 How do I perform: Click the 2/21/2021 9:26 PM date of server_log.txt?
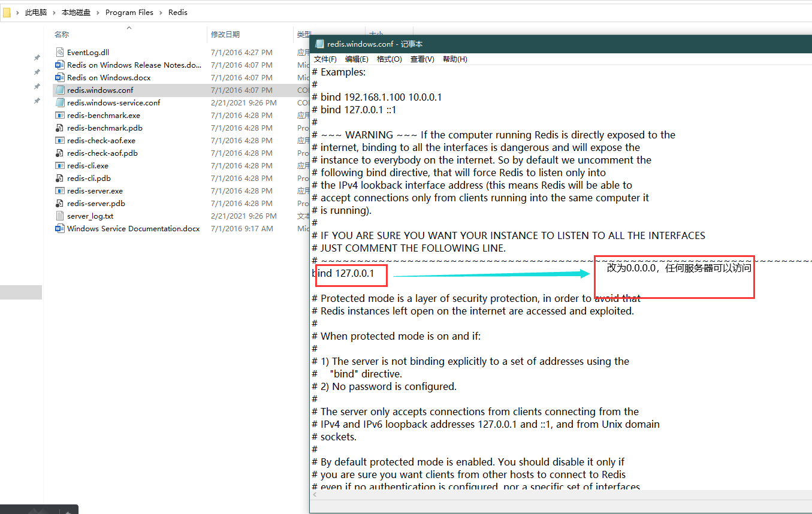(244, 216)
